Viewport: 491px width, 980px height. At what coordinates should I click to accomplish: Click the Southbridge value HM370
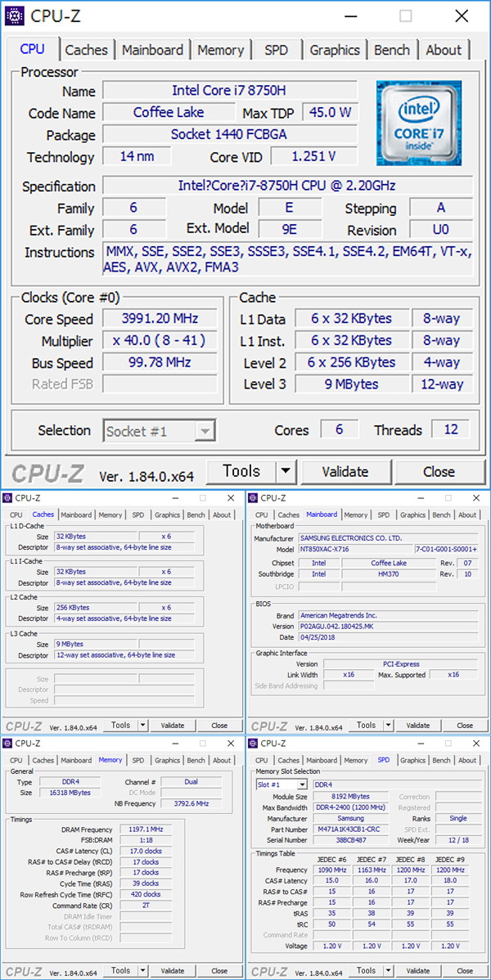click(x=389, y=573)
